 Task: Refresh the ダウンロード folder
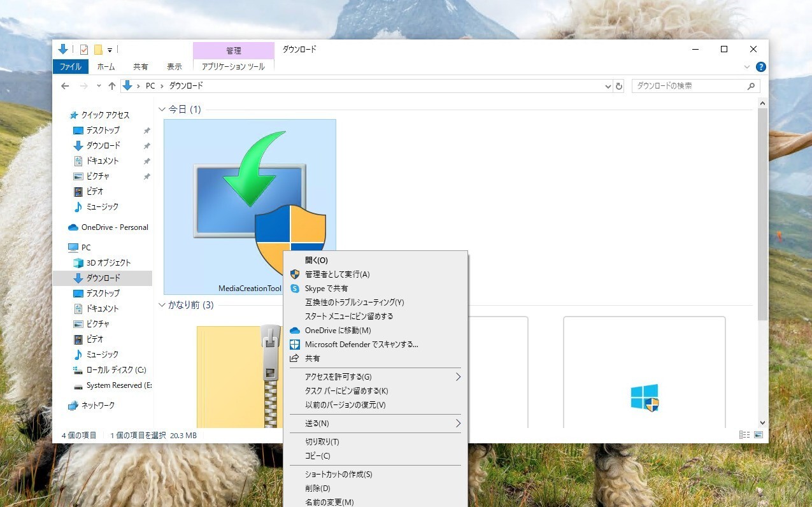(x=619, y=86)
